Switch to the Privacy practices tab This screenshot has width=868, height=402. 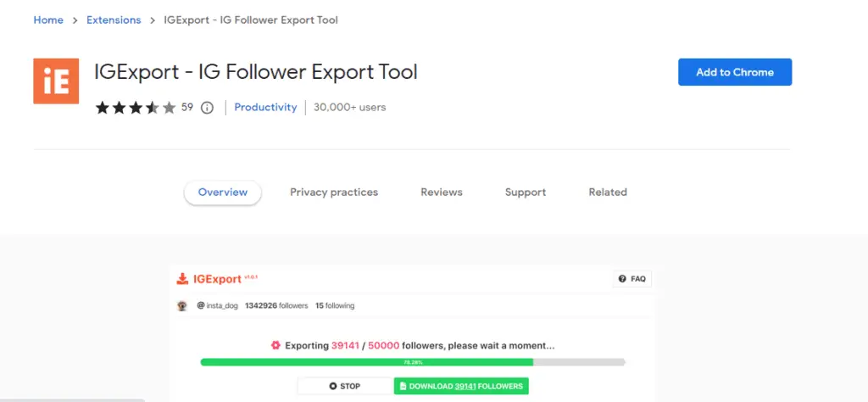tap(334, 193)
